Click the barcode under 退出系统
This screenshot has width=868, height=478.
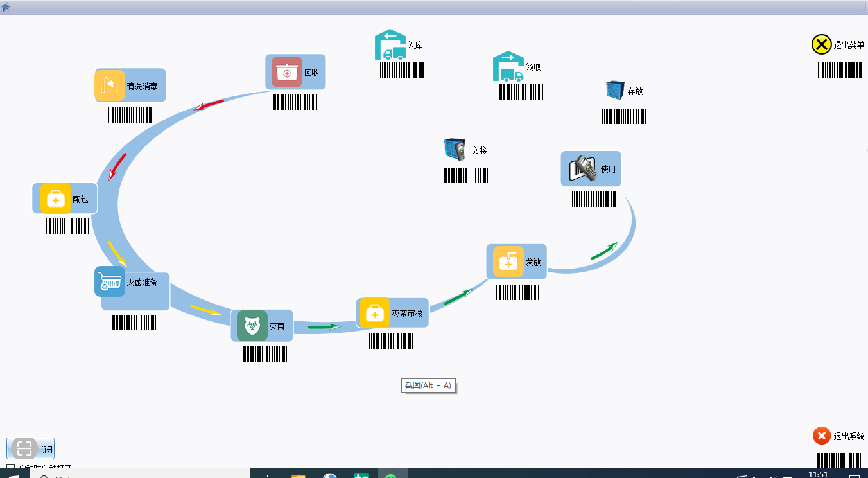[x=839, y=460]
